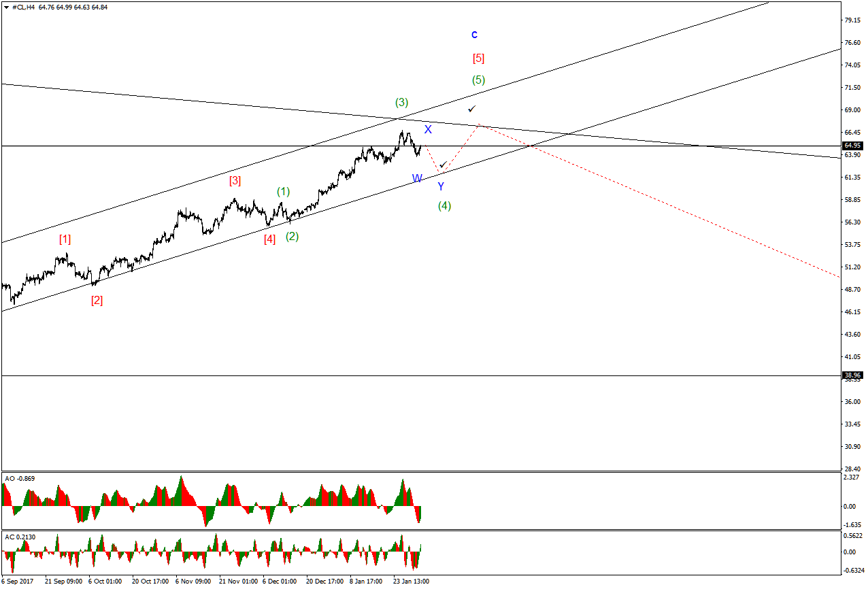Click the 6 Dec 01:00 time label
This screenshot has height=589, width=868.
280,582
